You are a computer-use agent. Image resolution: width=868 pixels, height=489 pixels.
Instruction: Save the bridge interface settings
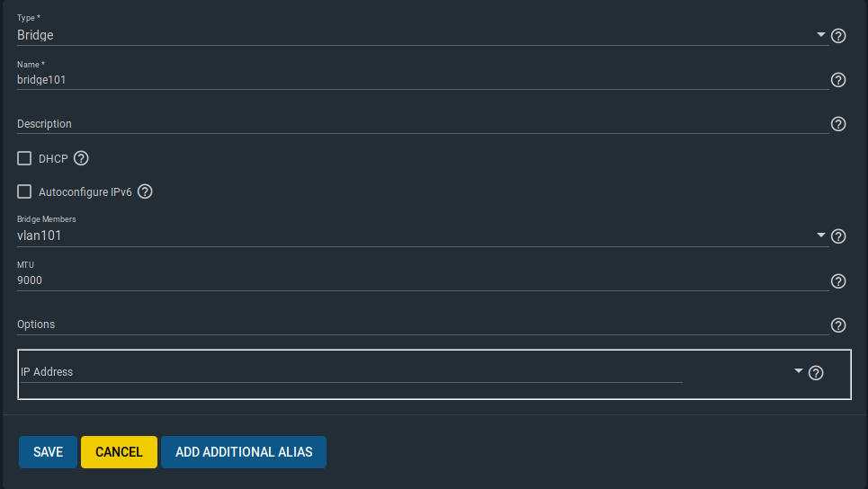point(49,452)
